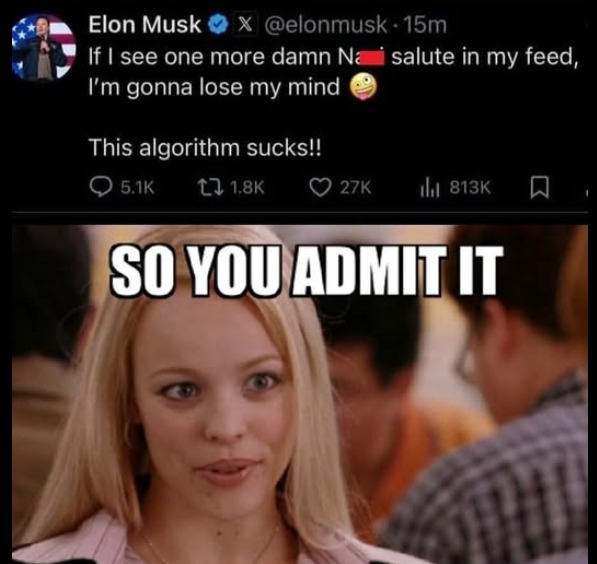
Task: Click the 15m timestamp
Action: (425, 25)
